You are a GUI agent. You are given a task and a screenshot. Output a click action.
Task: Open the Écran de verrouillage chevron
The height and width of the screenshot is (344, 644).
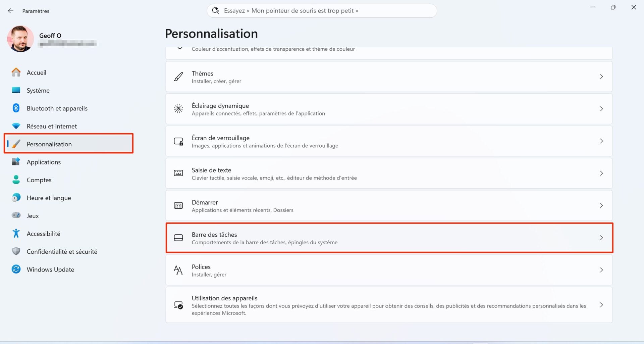click(601, 141)
